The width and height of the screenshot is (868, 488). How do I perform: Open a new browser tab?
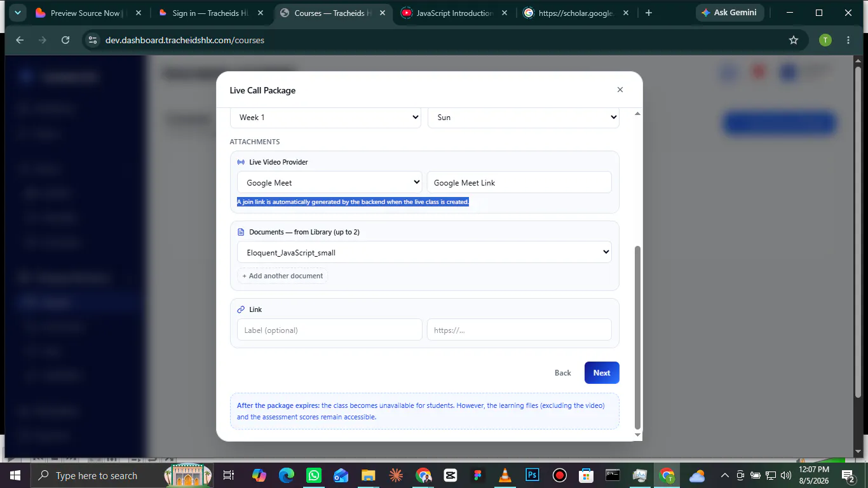coord(649,13)
